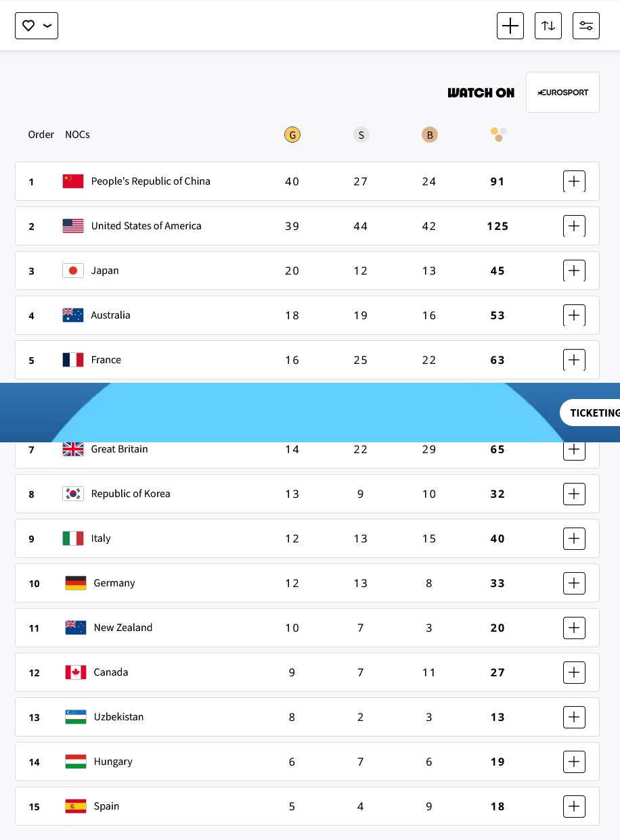Sort by bronze medal column icon
The width and height of the screenshot is (620, 840).
[429, 135]
